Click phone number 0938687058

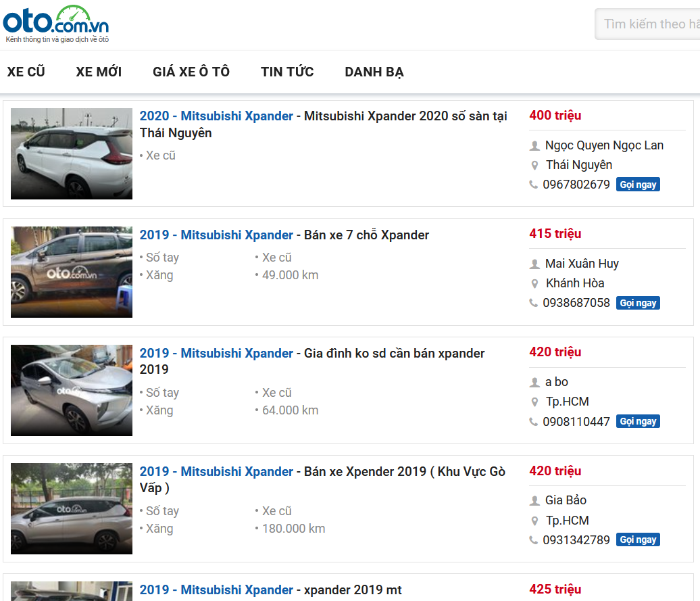(576, 303)
